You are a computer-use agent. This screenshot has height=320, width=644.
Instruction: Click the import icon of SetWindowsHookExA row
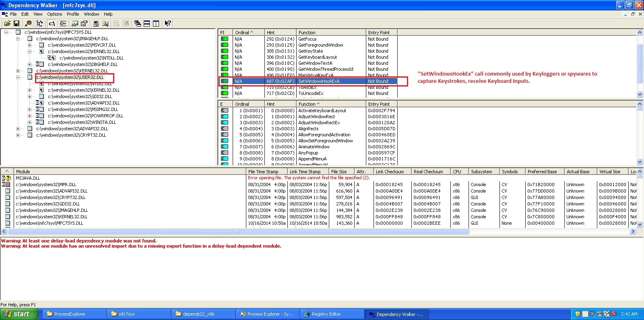pyautogui.click(x=225, y=81)
